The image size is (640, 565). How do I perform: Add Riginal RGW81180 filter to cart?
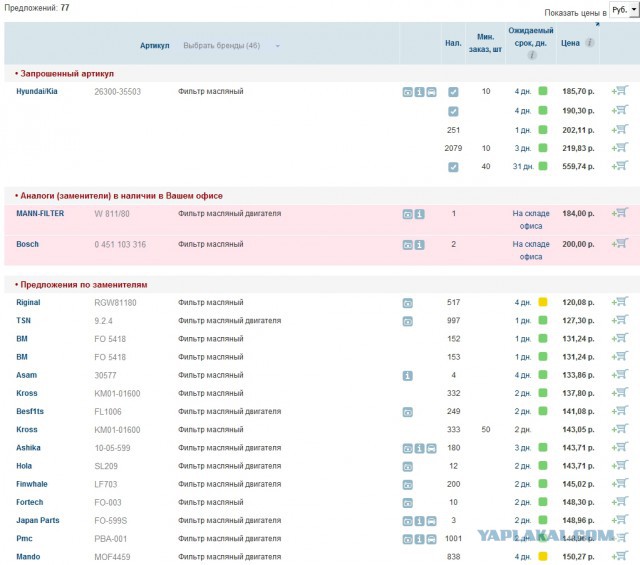click(620, 302)
